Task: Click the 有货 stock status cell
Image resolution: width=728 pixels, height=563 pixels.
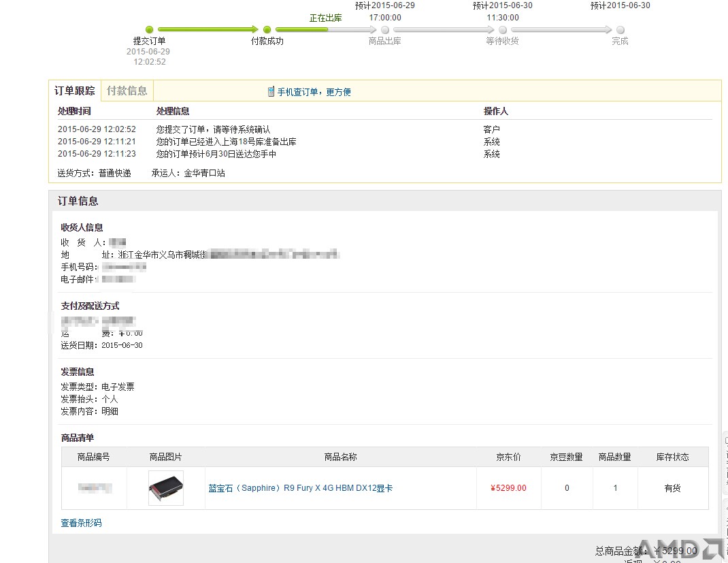Action: tap(673, 488)
